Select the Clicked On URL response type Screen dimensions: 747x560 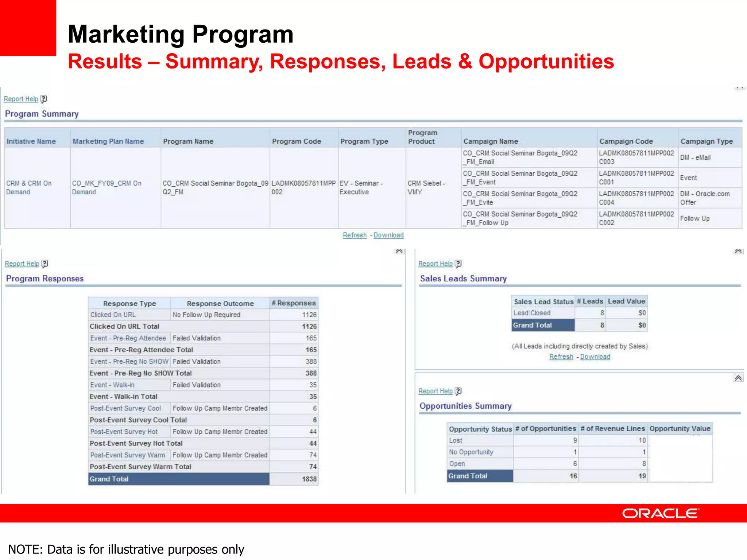[113, 315]
